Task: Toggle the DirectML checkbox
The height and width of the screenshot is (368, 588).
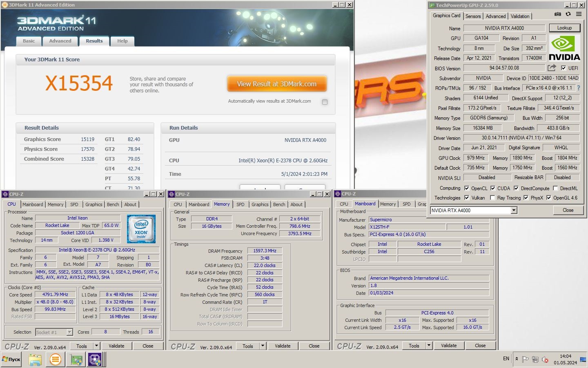Action: pyautogui.click(x=555, y=188)
